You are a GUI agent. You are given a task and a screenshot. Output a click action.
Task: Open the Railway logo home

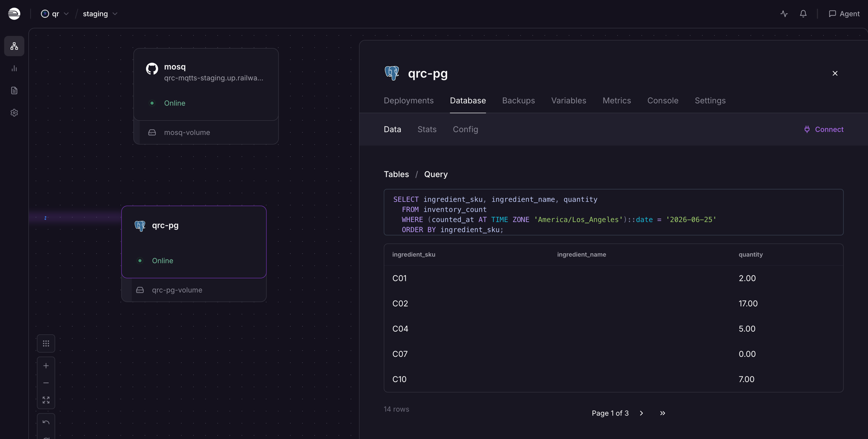point(14,14)
